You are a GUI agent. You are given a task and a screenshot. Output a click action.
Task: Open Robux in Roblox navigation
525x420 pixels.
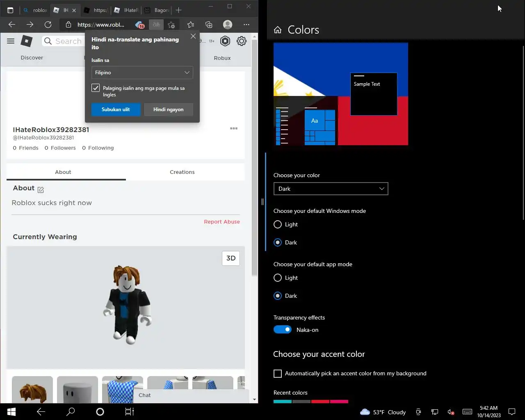pyautogui.click(x=222, y=58)
